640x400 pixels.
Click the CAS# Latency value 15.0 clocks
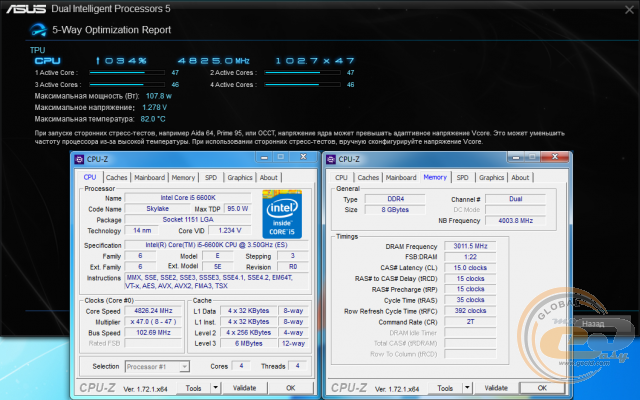coord(470,268)
